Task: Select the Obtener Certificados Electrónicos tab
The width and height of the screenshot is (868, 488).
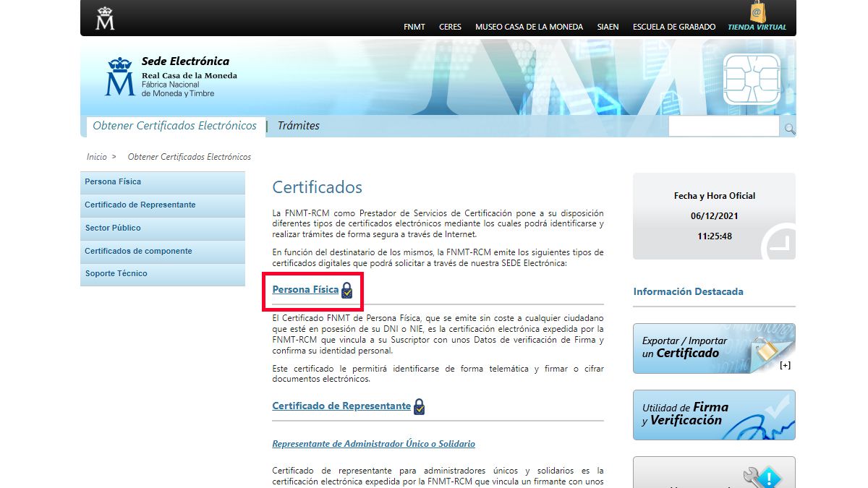Action: pos(174,125)
